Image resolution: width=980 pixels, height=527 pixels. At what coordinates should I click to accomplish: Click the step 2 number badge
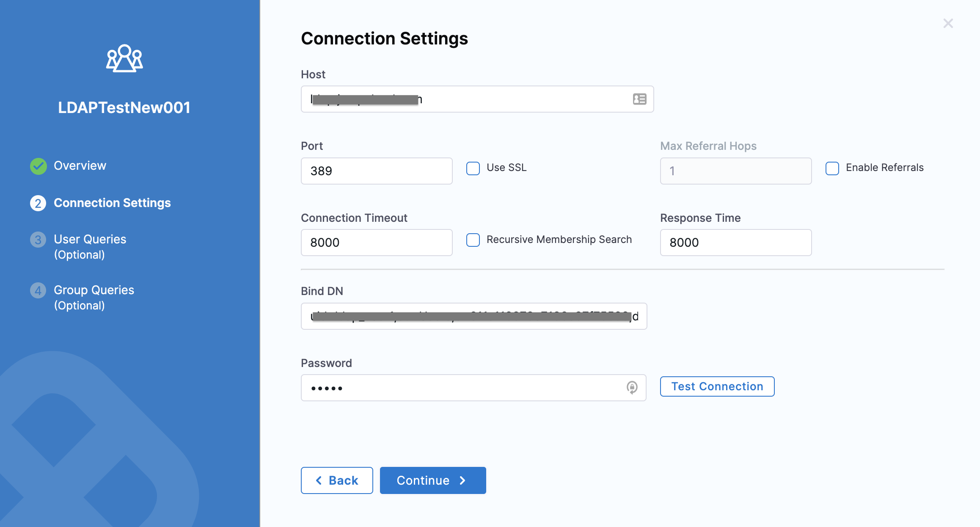(38, 203)
